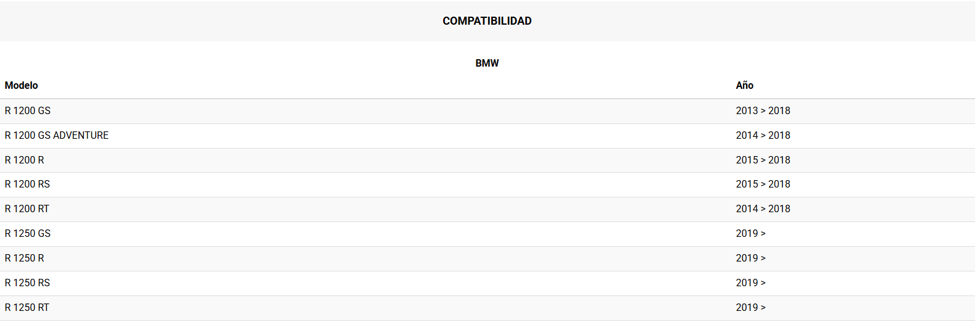Viewport: 980px width, 322px height.
Task: Select the R 1250 R model
Action: point(25,258)
